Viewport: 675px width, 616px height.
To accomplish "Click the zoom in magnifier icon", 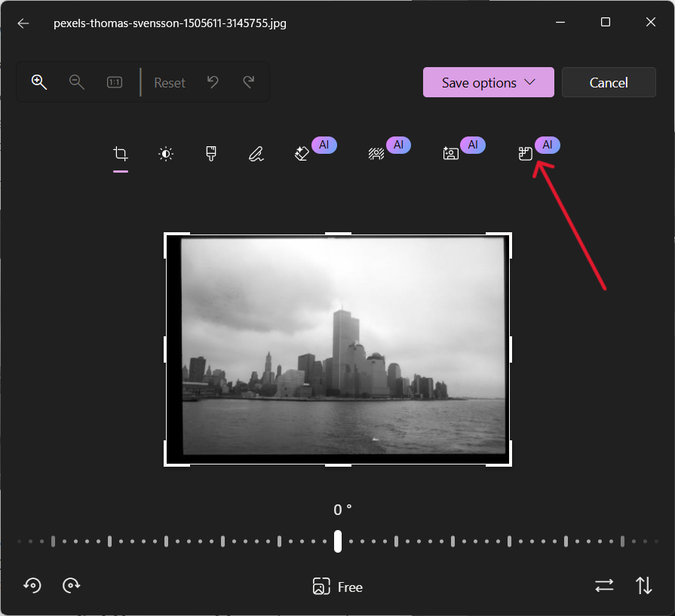I will (x=39, y=82).
